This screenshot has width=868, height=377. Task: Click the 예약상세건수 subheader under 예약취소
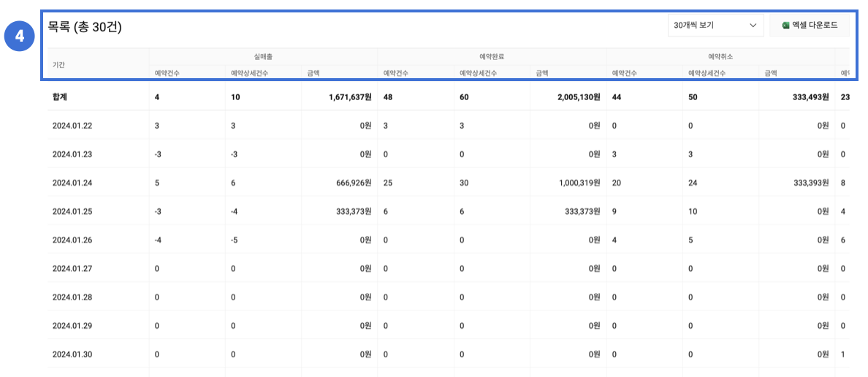tap(707, 73)
